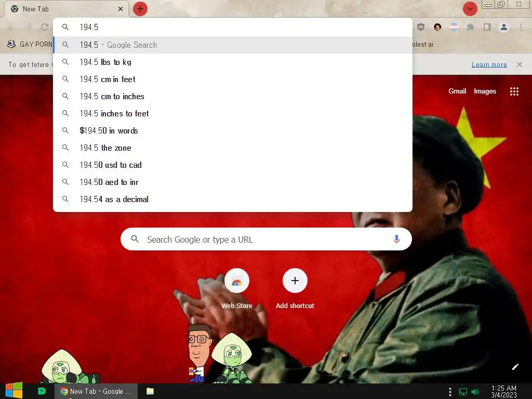Toggle the browser side panel

tap(487, 27)
